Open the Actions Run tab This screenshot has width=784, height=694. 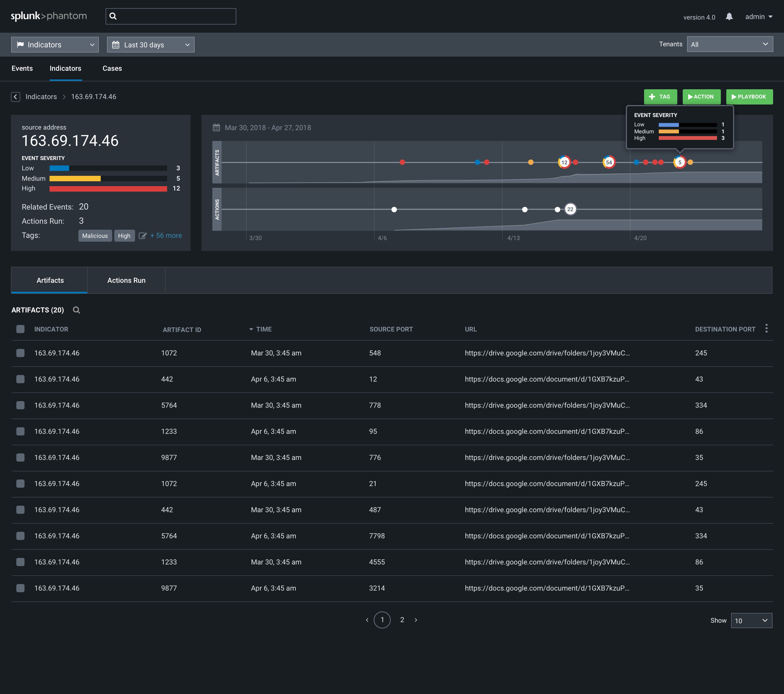pyautogui.click(x=126, y=280)
